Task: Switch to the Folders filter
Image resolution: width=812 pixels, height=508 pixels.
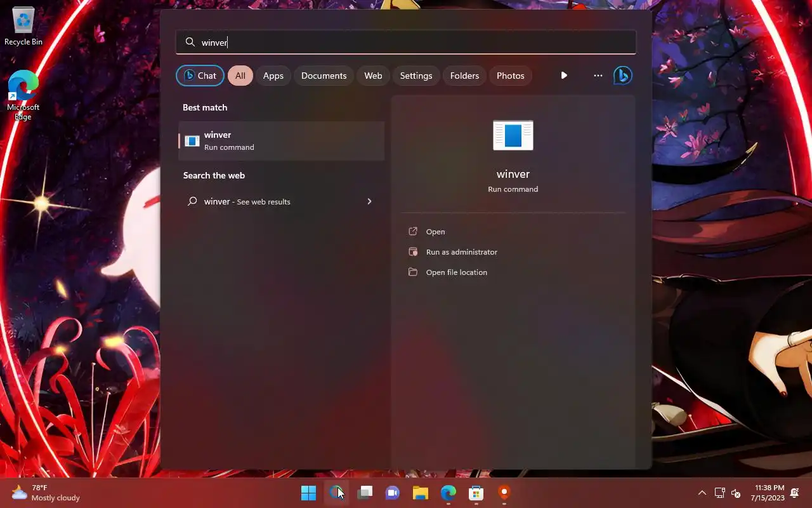Action: [x=464, y=76]
